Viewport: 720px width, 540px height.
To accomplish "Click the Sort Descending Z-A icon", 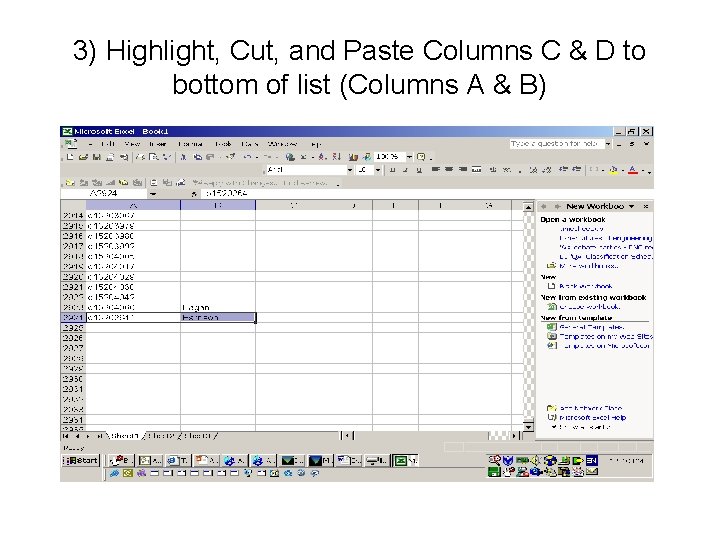I will 337,157.
